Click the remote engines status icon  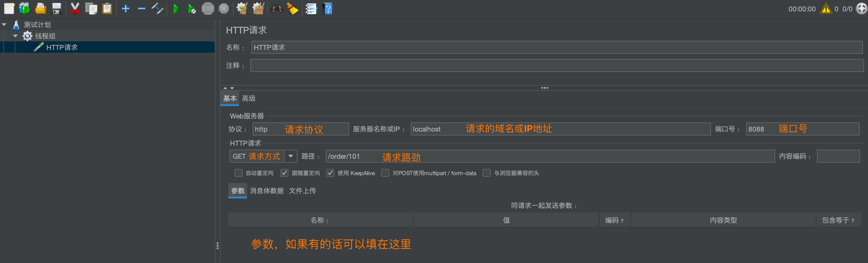point(861,9)
